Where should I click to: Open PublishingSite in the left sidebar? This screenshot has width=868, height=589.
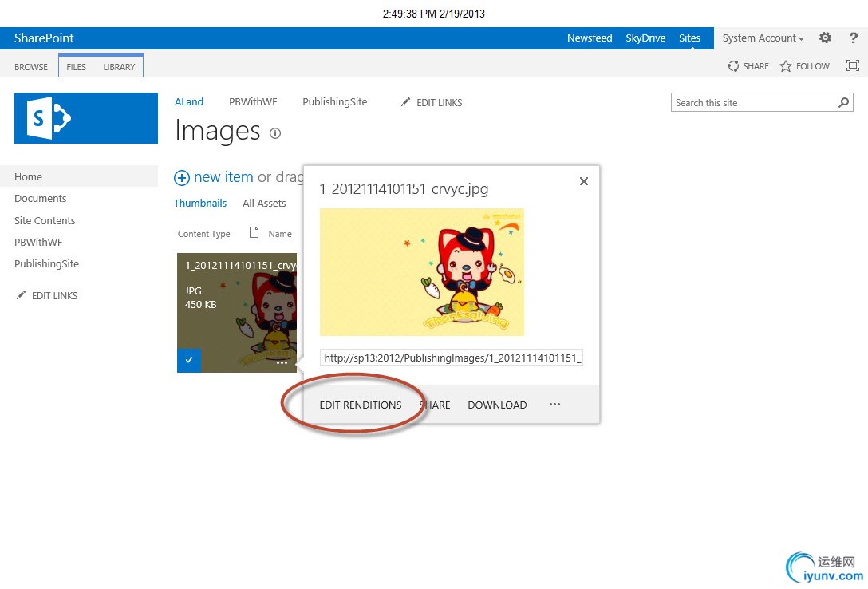tap(46, 264)
